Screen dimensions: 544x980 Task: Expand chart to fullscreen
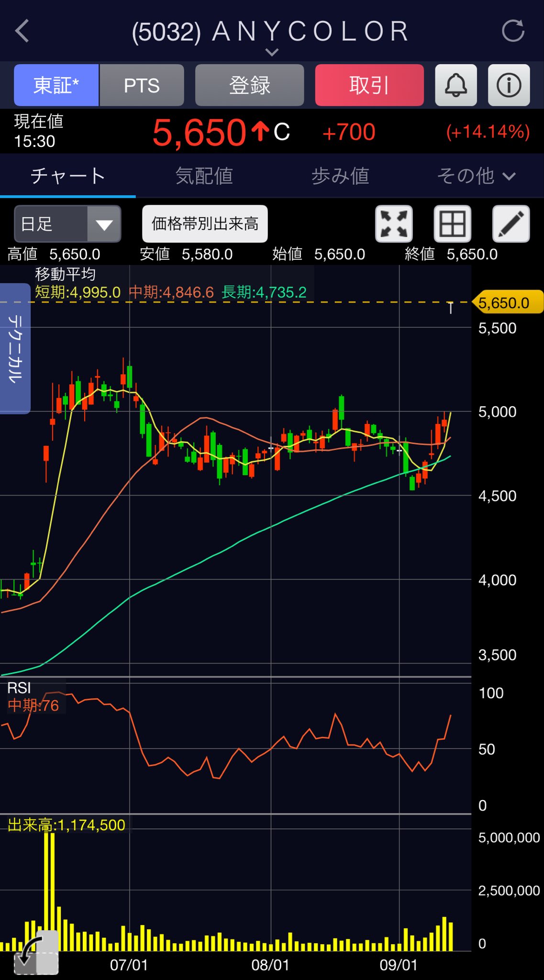[394, 224]
